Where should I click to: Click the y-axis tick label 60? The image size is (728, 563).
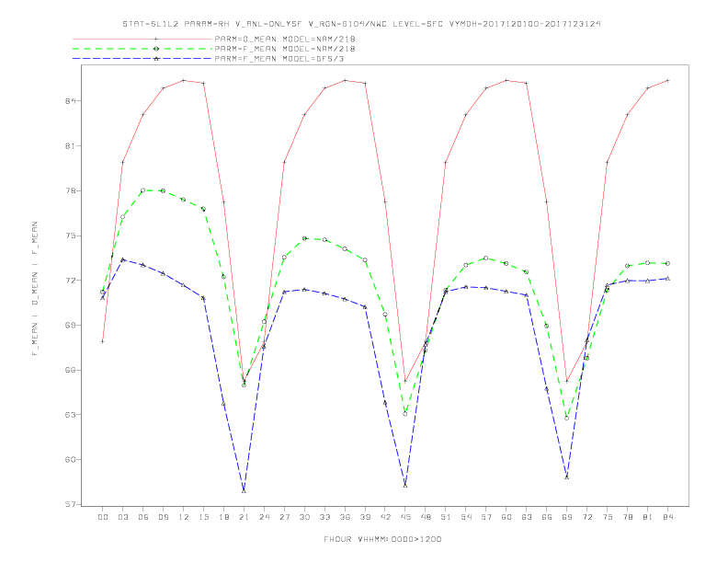click(71, 459)
